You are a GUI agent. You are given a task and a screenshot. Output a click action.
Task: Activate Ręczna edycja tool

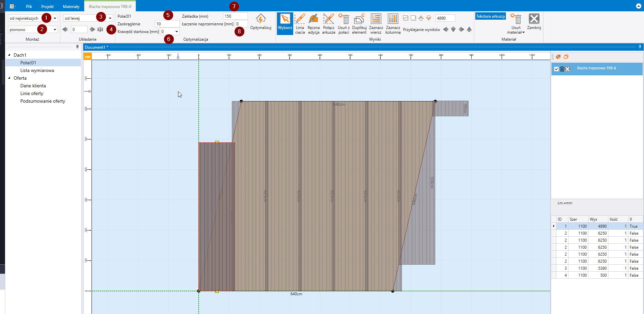313,23
